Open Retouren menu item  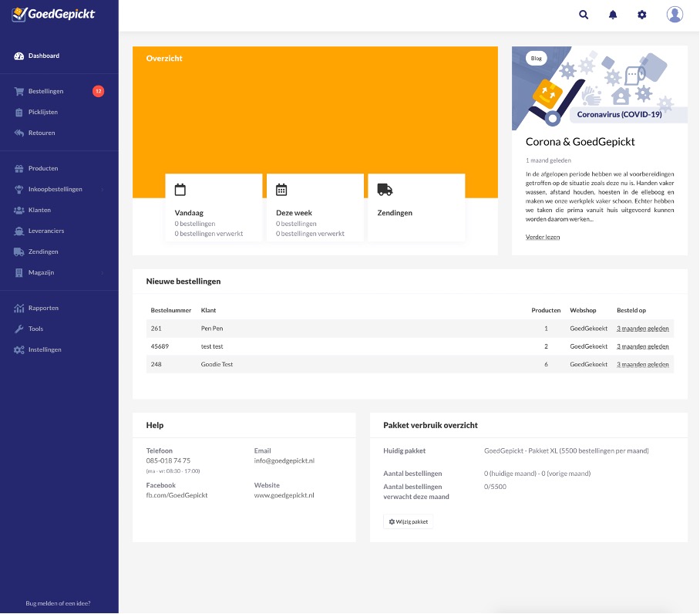point(42,133)
